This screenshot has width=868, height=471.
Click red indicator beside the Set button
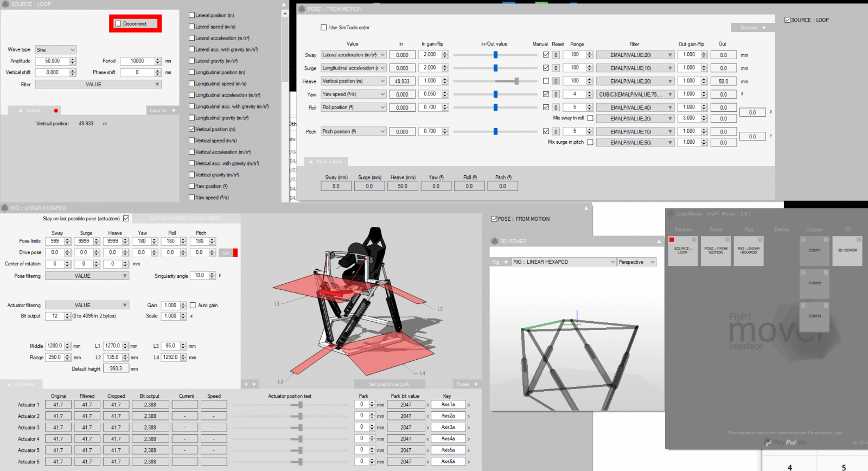tap(235, 253)
